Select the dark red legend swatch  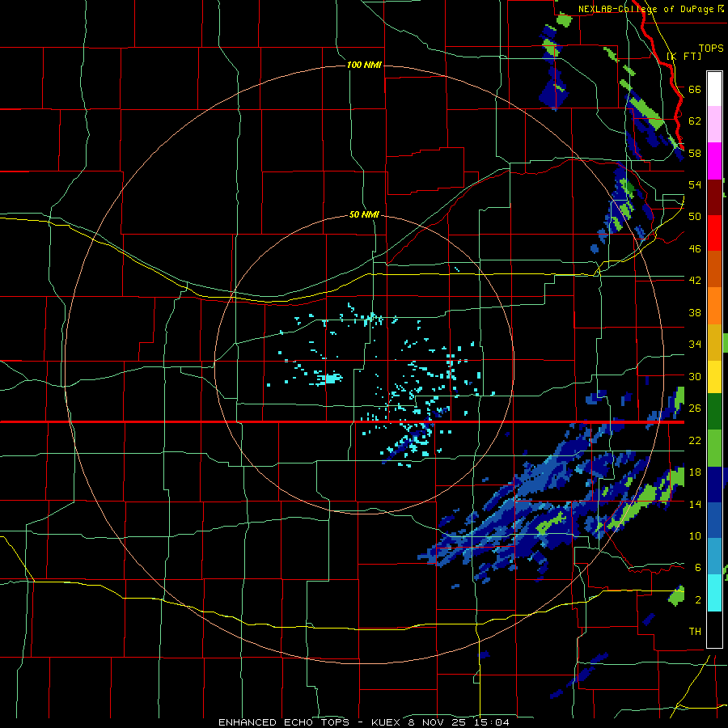click(x=714, y=198)
